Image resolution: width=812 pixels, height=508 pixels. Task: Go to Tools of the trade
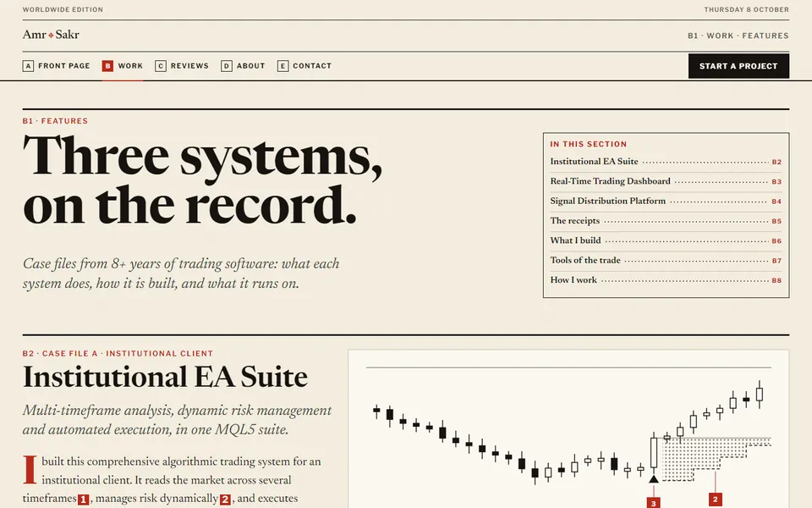[x=666, y=260]
